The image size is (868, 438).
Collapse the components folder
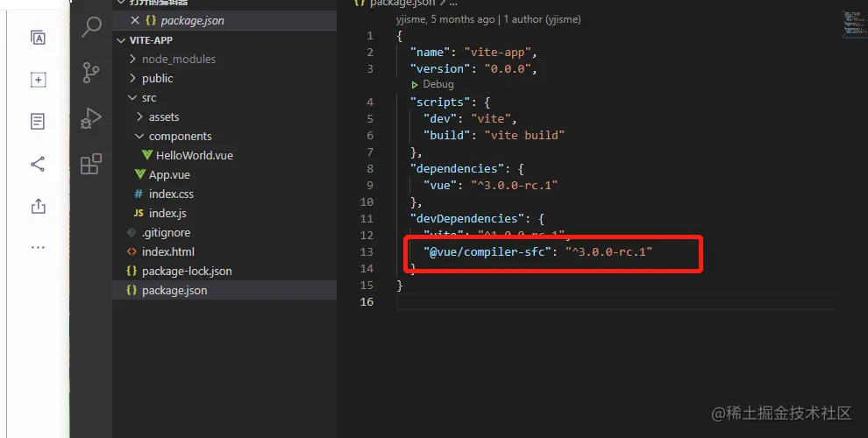pyautogui.click(x=139, y=136)
